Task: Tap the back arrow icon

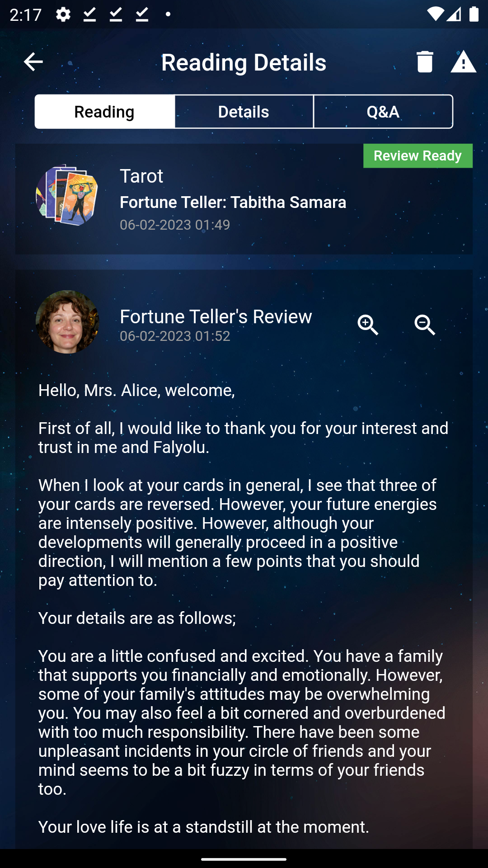Action: [33, 62]
